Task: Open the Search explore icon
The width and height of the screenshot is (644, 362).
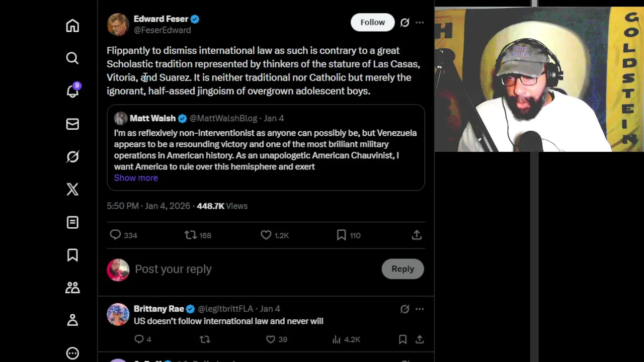Action: click(x=72, y=58)
